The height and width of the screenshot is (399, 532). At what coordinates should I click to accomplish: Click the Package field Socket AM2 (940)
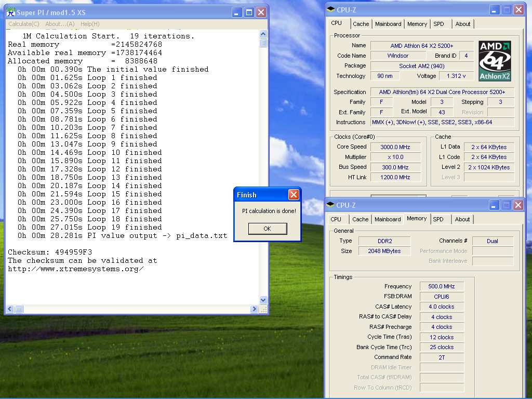422,66
